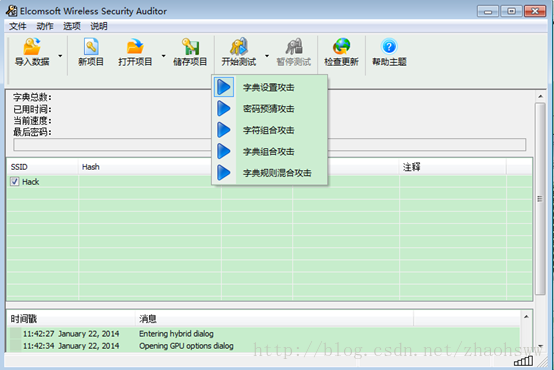Viewport: 554px width, 370px height.
Task: Select 字符组合攻击 menu entry
Action: (x=269, y=130)
